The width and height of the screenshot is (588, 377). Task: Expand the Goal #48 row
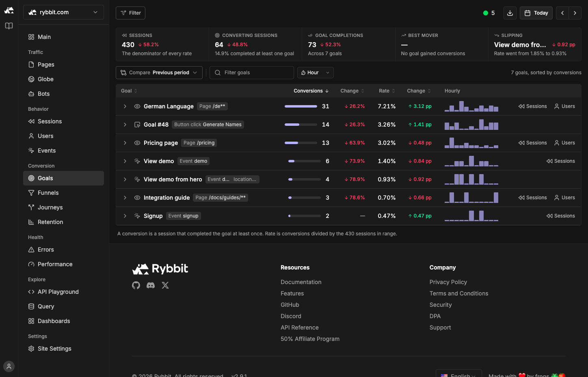click(125, 125)
